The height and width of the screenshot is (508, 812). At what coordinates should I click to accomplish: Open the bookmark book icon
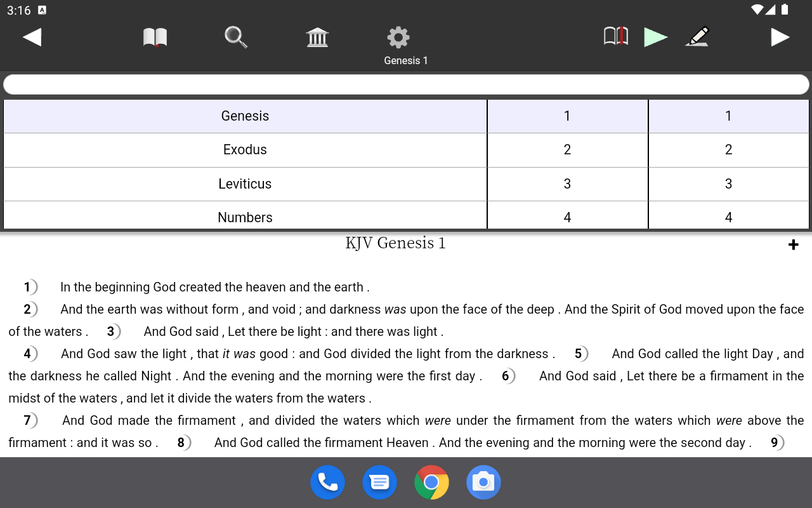(615, 36)
